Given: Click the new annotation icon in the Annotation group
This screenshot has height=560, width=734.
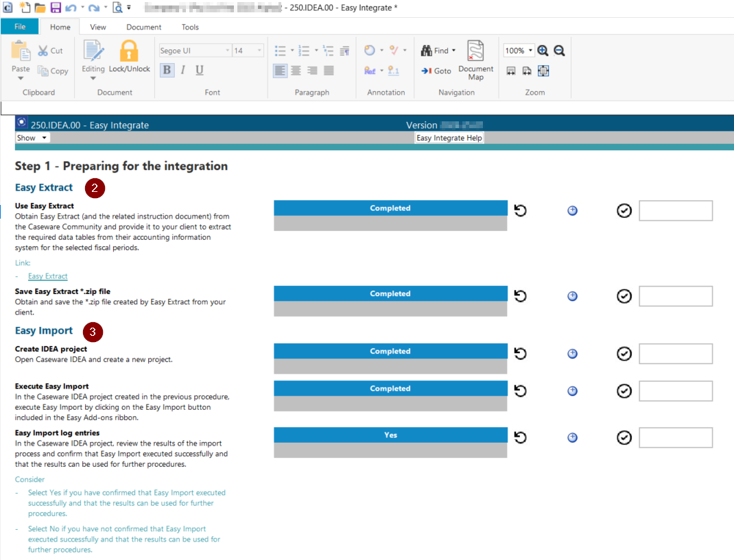Looking at the screenshot, I should 370,49.
